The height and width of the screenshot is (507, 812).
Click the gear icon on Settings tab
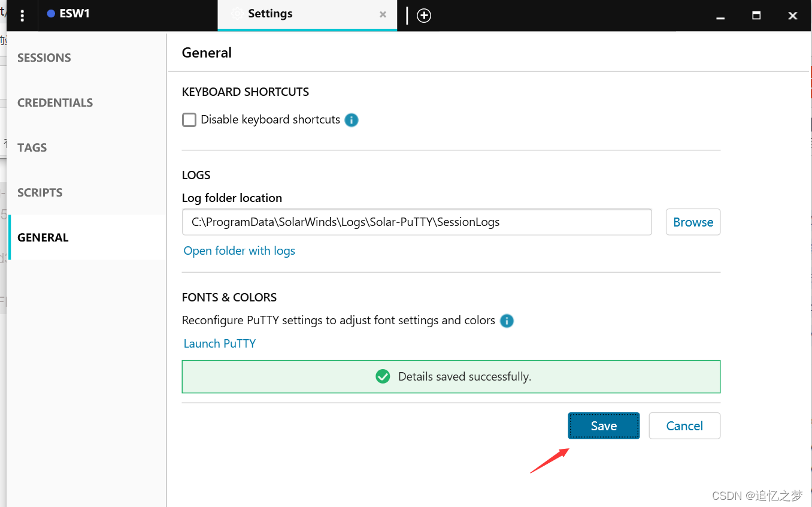point(237,14)
